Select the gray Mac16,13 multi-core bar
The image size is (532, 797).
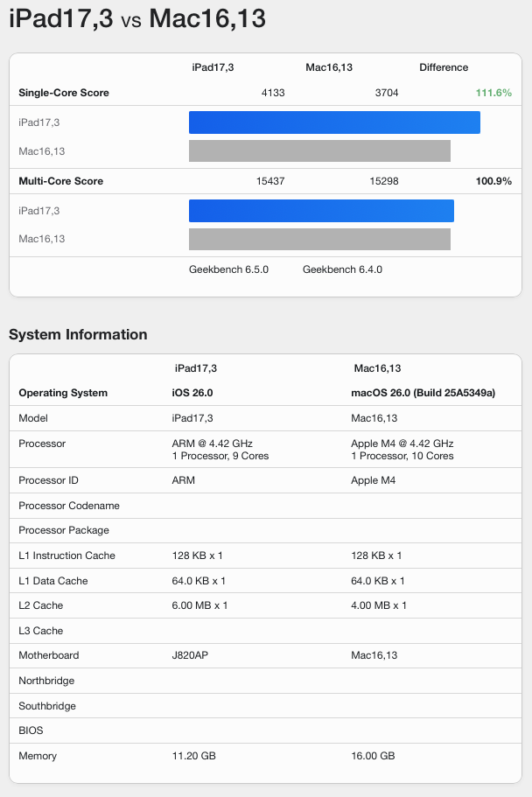tap(319, 240)
